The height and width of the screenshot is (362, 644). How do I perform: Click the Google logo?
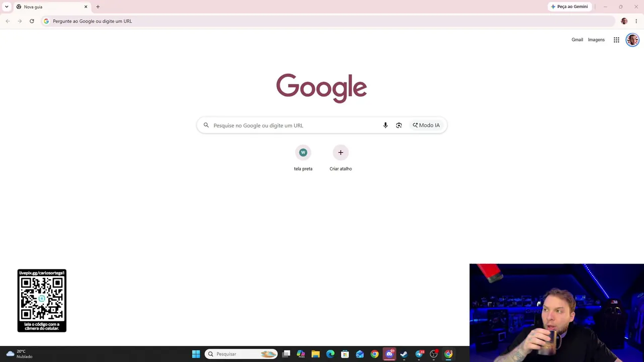click(x=321, y=88)
